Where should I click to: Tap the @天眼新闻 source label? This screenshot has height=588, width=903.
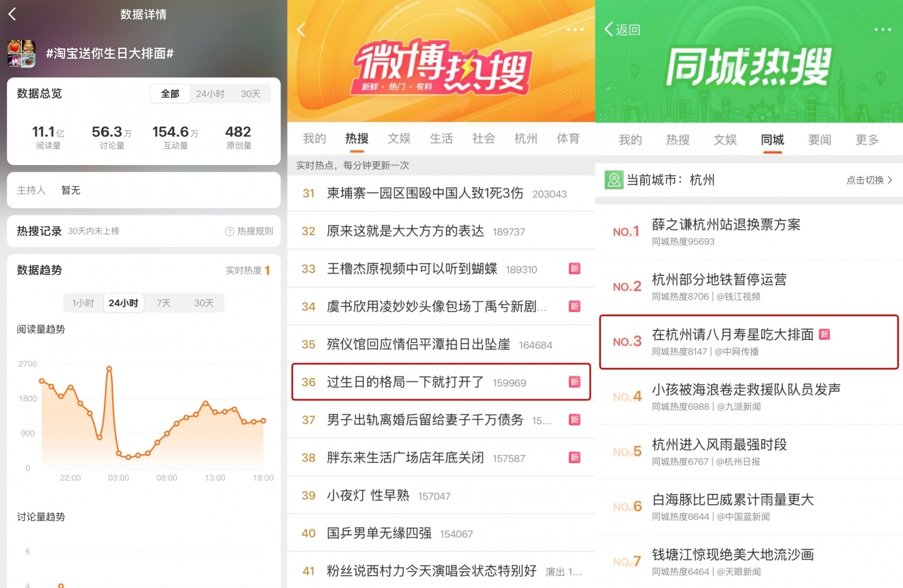click(739, 571)
